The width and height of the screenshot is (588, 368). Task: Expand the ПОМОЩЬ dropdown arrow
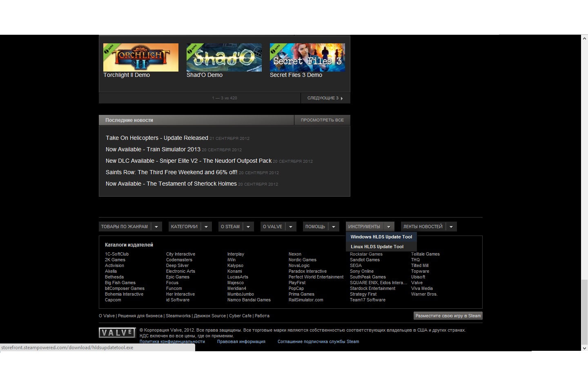[x=334, y=227]
